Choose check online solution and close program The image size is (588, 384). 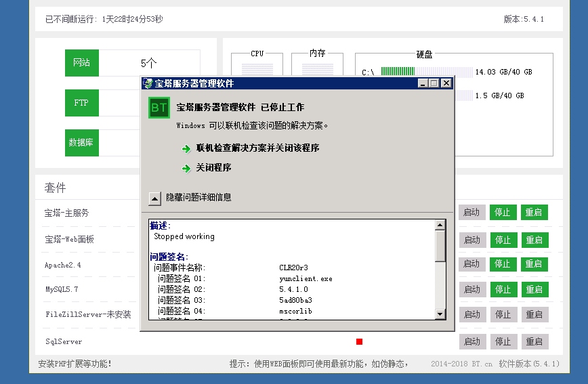[x=257, y=148]
